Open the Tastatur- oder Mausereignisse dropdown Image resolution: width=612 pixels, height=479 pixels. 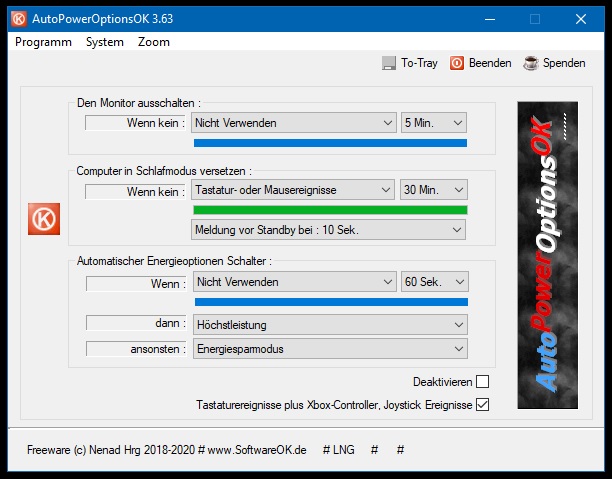coord(293,190)
